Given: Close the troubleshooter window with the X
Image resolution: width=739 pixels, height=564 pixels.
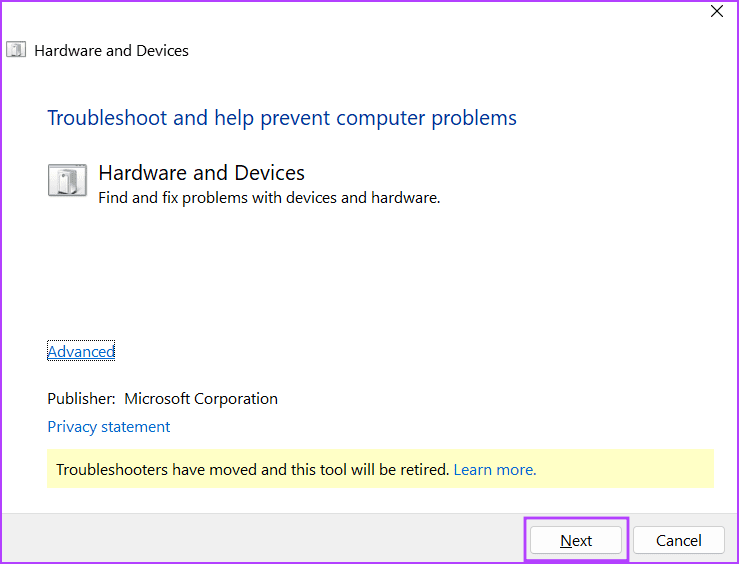Looking at the screenshot, I should pyautogui.click(x=716, y=12).
